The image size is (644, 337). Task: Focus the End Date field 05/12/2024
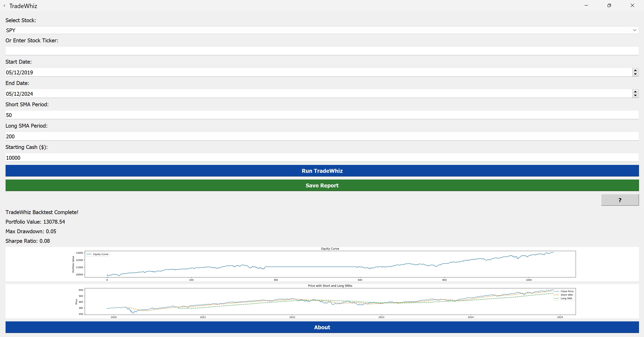(x=319, y=94)
